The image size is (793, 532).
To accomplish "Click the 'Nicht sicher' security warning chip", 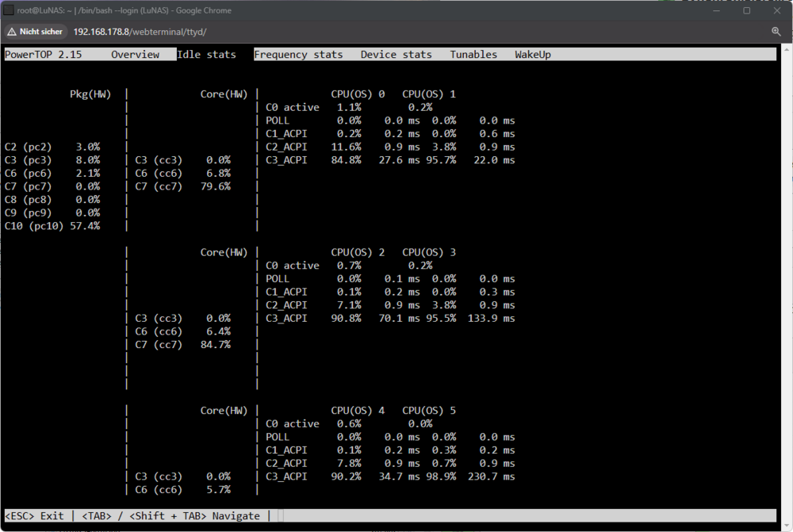I will [x=36, y=32].
